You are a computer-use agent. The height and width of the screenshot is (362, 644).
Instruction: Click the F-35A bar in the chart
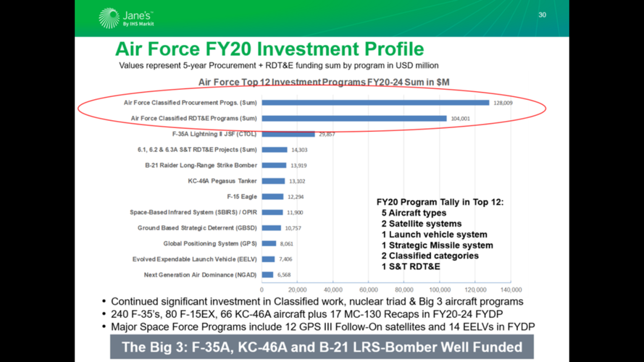point(288,134)
